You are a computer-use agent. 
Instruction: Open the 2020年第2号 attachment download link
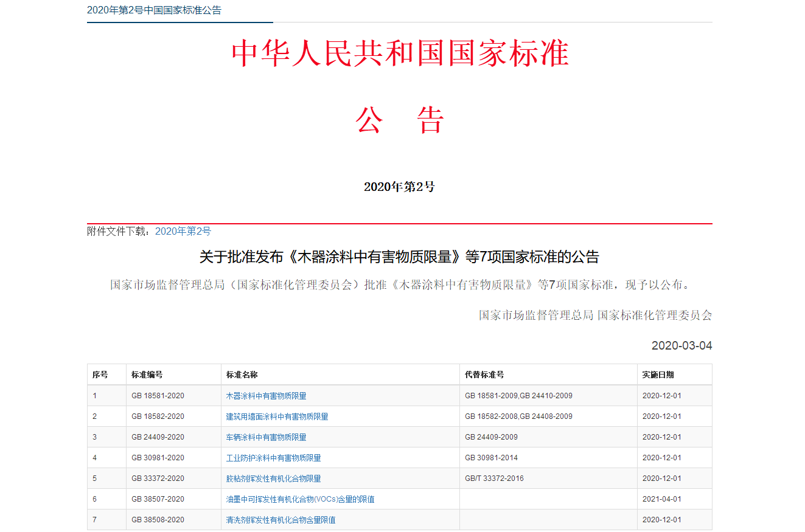pyautogui.click(x=183, y=231)
